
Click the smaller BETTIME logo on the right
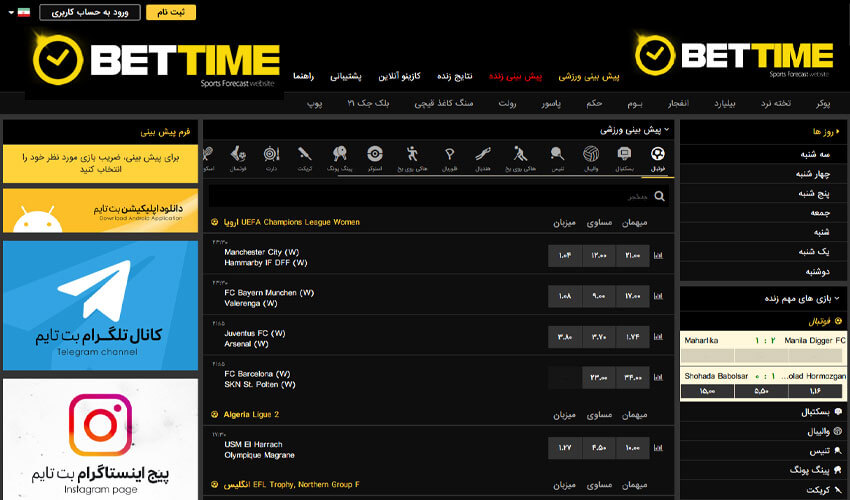click(x=733, y=56)
